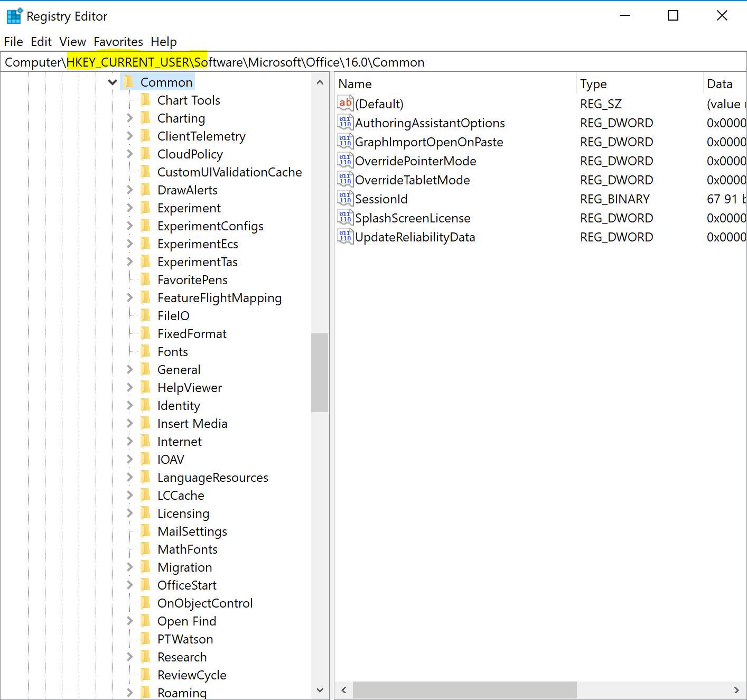
Task: Click the CustomUIValidationCache folder icon
Action: pos(146,172)
